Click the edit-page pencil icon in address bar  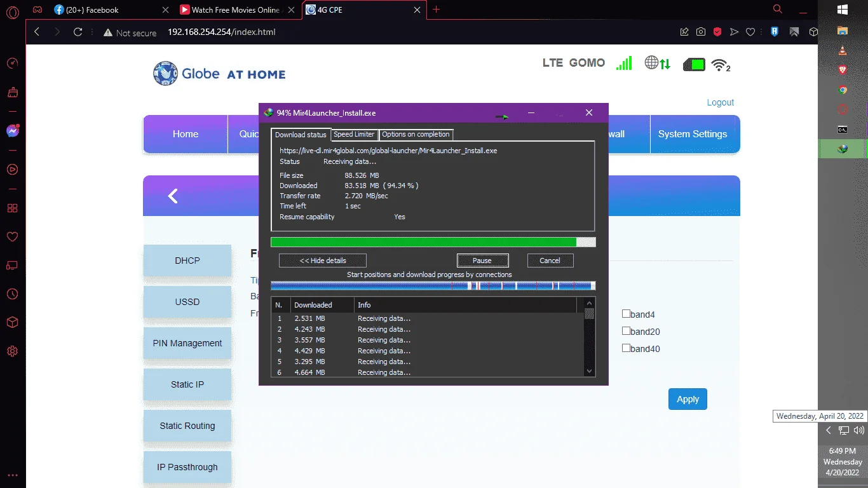click(x=684, y=32)
